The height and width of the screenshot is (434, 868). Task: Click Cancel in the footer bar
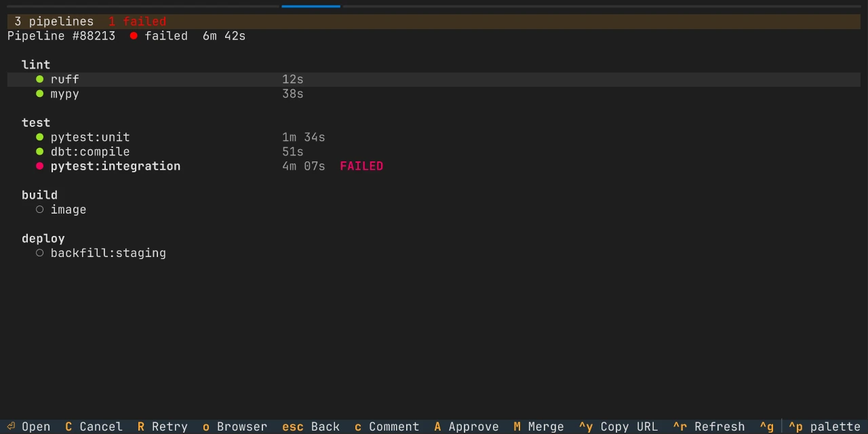tap(94, 427)
